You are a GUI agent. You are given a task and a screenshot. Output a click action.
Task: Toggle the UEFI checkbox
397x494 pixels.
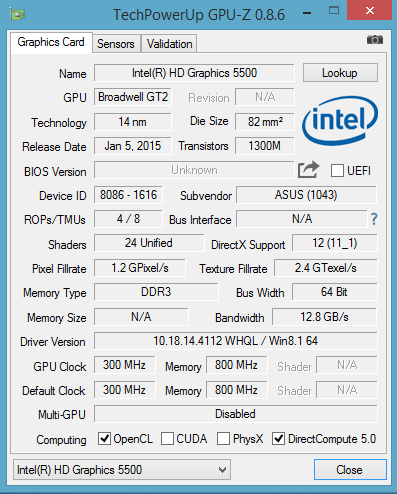337,171
